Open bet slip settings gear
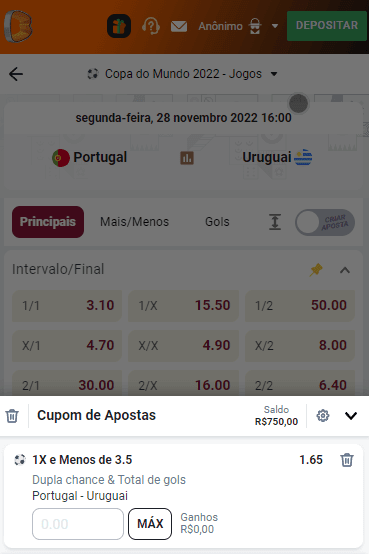 (323, 416)
